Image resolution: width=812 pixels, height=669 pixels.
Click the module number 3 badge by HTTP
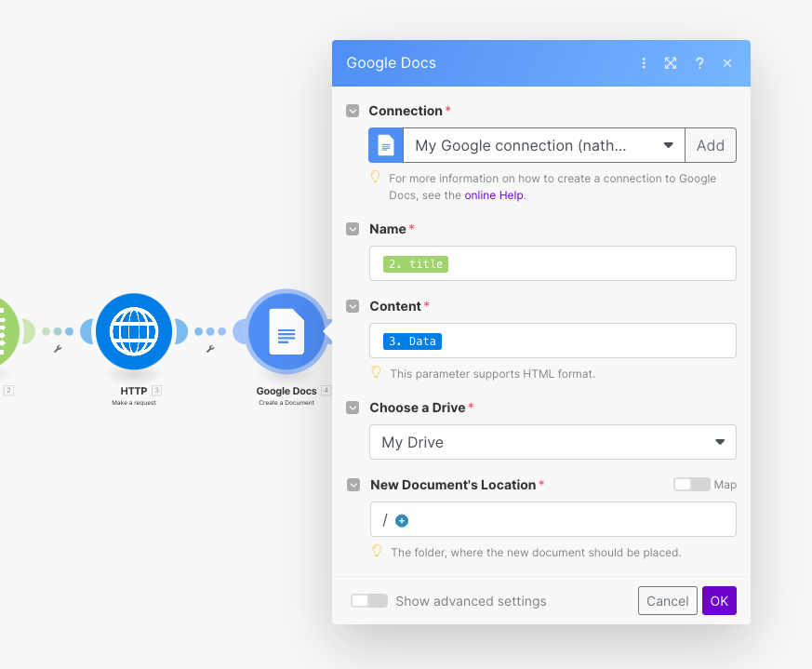coord(157,390)
